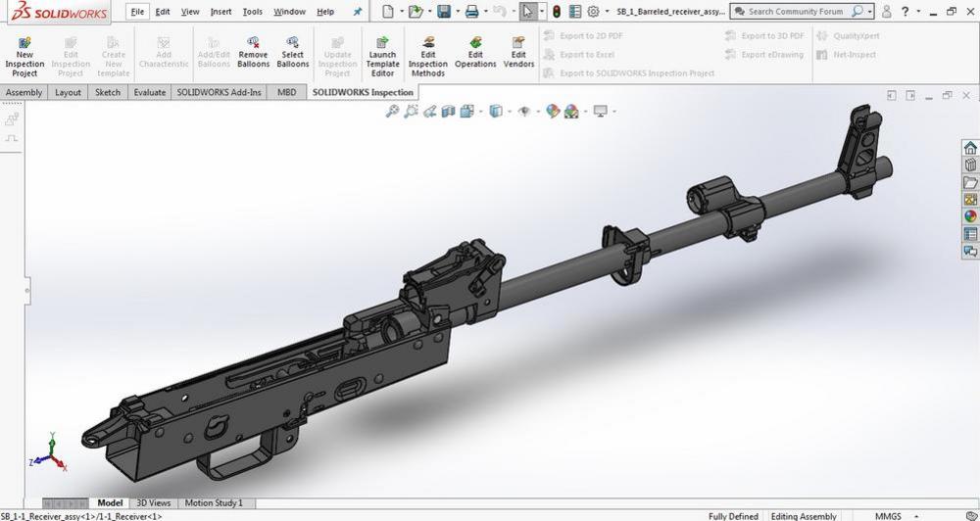Open the File menu
This screenshot has height=521, width=980.
click(137, 11)
